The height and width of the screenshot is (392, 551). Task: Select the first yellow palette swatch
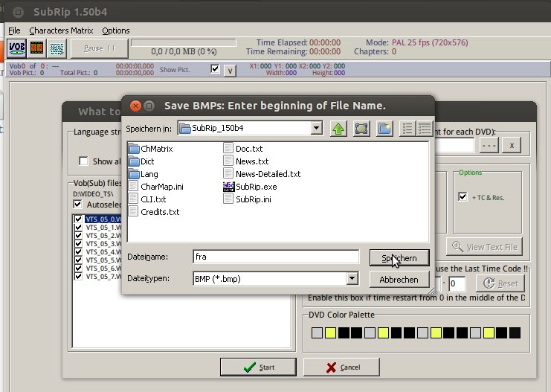(x=330, y=333)
